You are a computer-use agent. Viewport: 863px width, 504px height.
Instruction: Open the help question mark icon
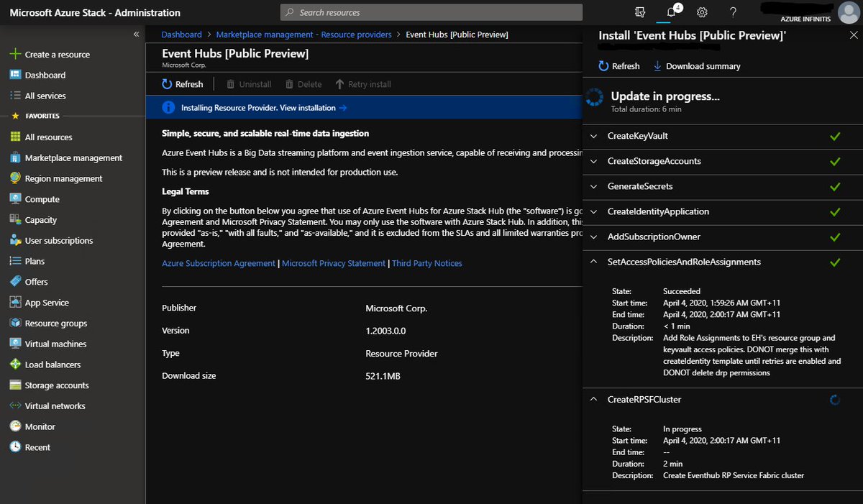pos(733,12)
